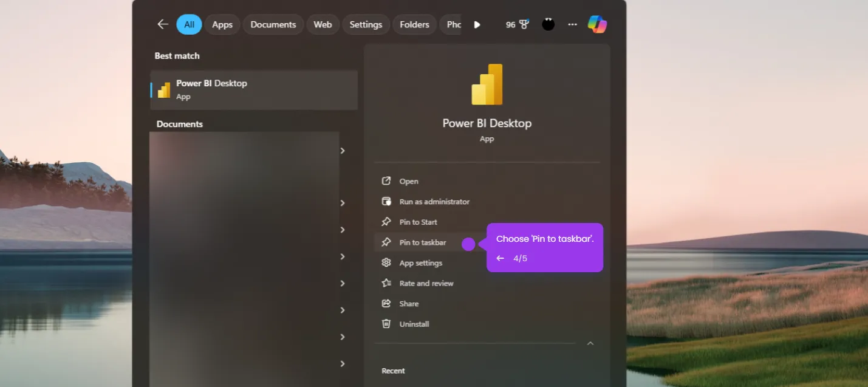Choose Rate and review
868x387 pixels.
pos(487,283)
